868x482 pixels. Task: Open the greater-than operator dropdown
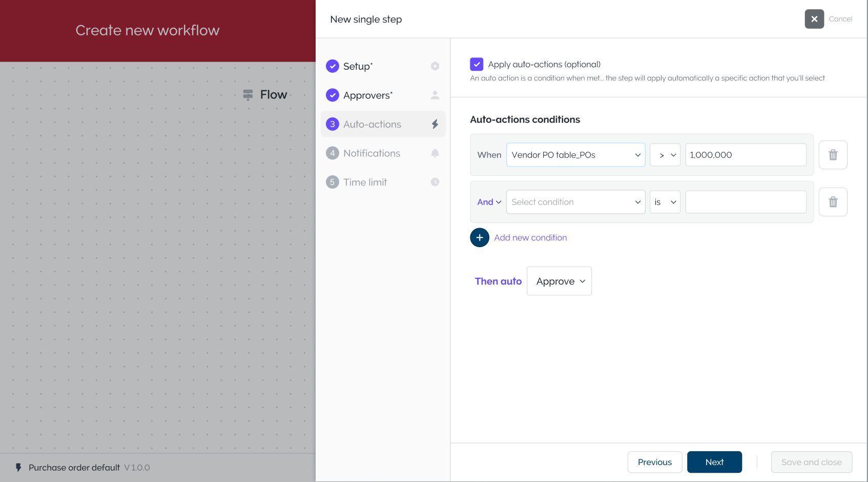[x=665, y=155]
